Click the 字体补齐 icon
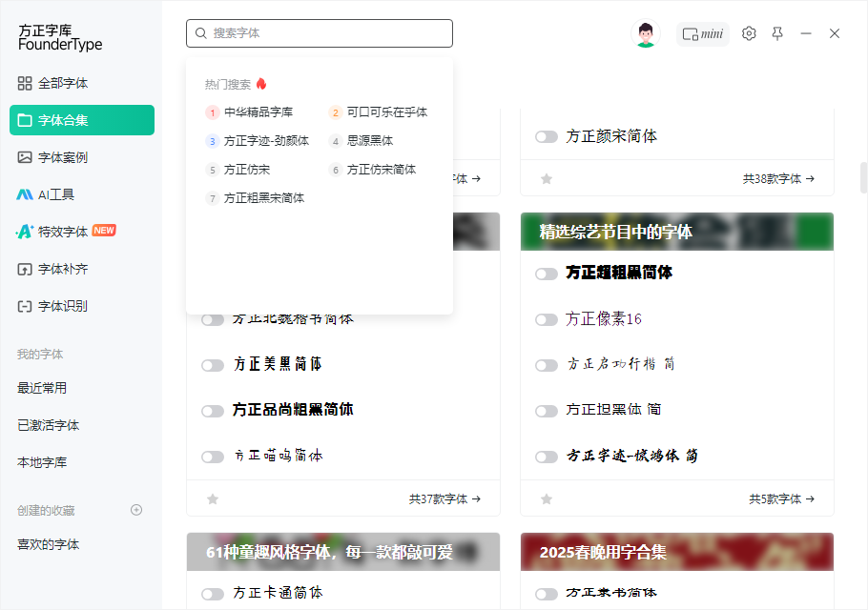868x610 pixels. point(25,270)
